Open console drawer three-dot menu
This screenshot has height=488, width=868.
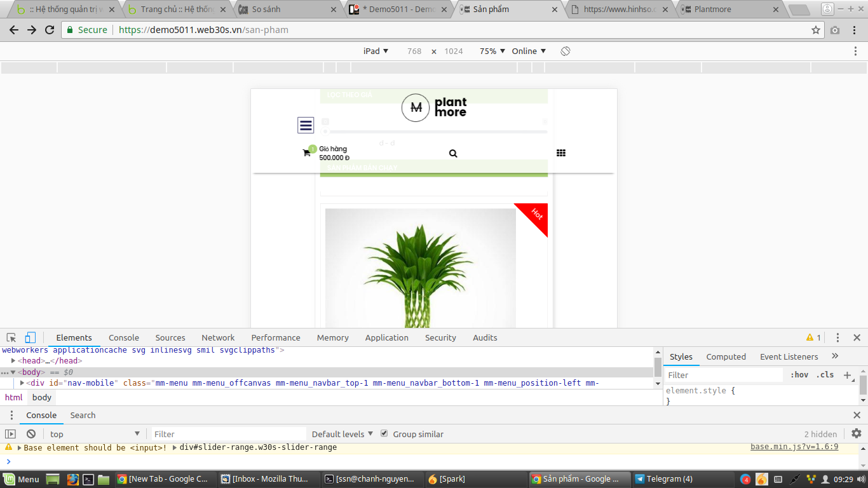(x=11, y=415)
